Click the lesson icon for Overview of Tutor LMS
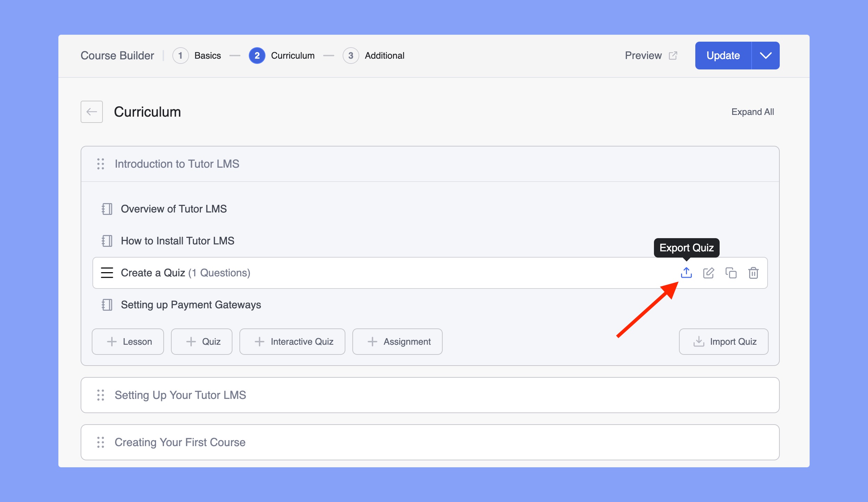The height and width of the screenshot is (502, 868). click(107, 209)
